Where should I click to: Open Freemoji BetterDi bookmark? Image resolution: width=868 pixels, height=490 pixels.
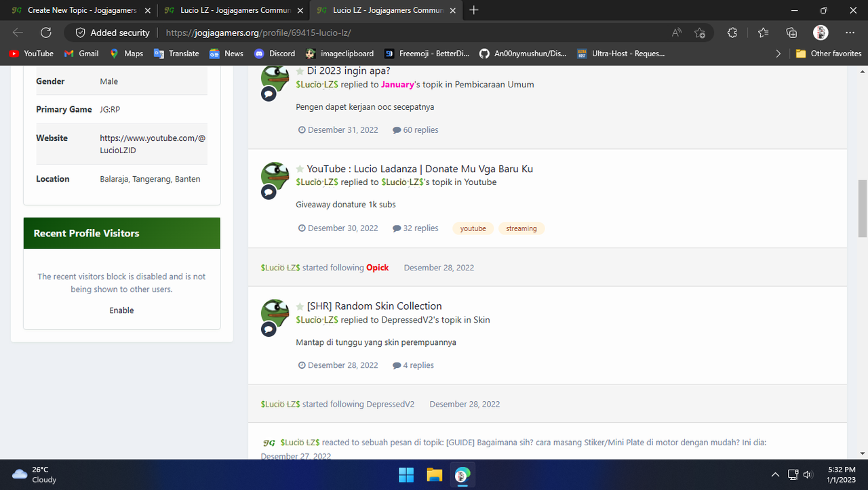tap(427, 54)
